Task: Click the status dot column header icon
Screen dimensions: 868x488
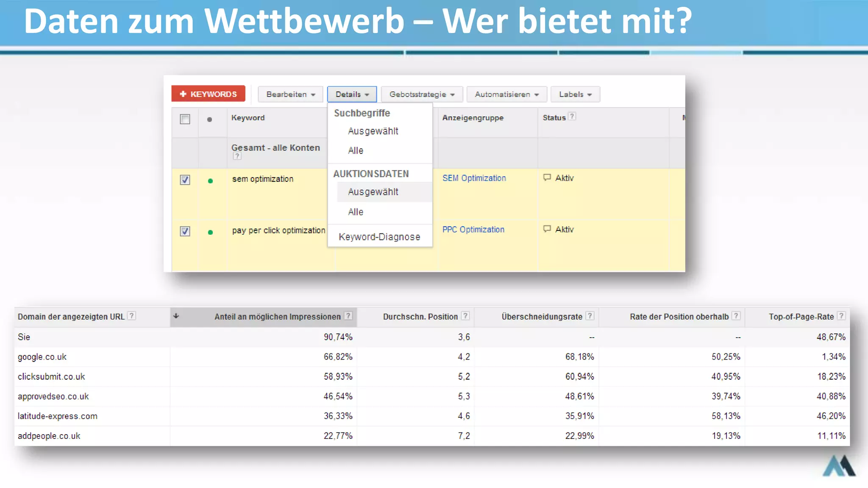Action: point(209,119)
